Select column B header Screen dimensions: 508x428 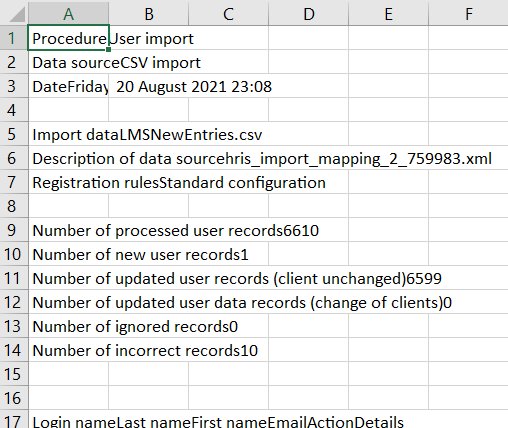coord(149,14)
